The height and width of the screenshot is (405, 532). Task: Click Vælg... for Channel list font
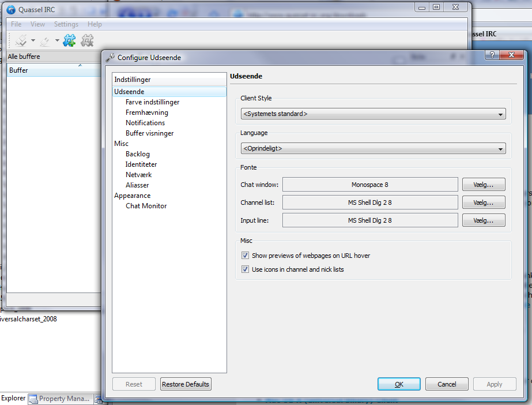click(484, 202)
